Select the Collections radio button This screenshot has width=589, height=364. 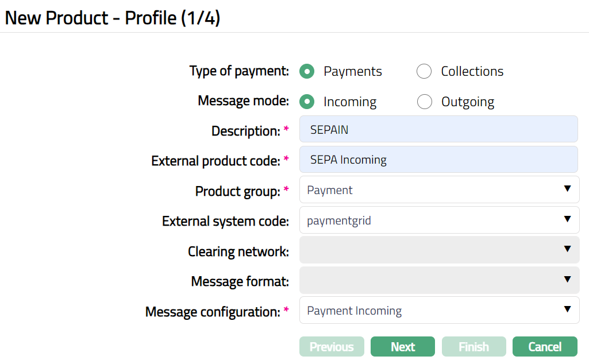424,71
